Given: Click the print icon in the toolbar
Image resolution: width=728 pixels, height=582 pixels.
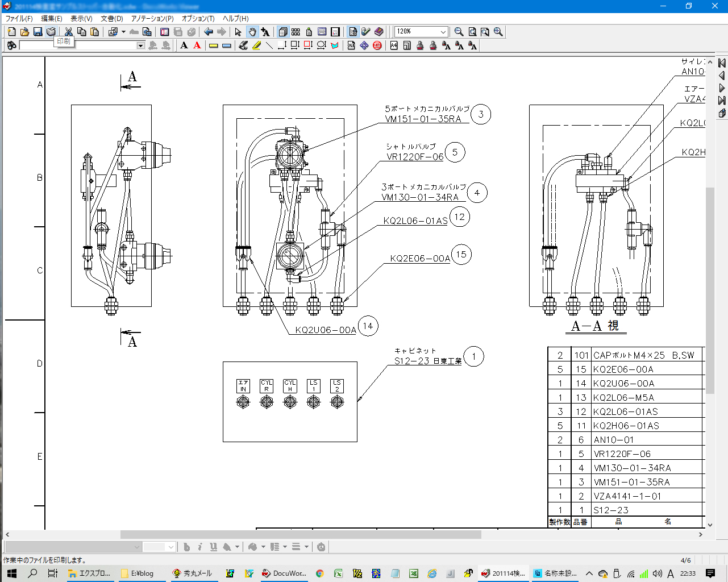Looking at the screenshot, I should pyautogui.click(x=51, y=32).
